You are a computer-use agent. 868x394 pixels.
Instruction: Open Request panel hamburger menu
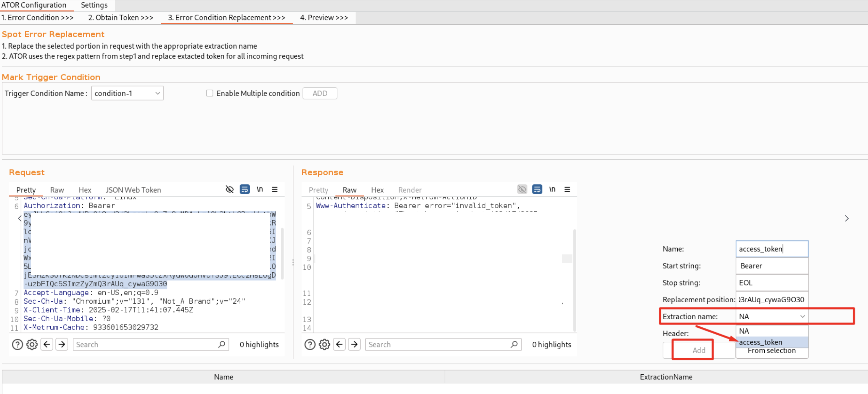275,189
